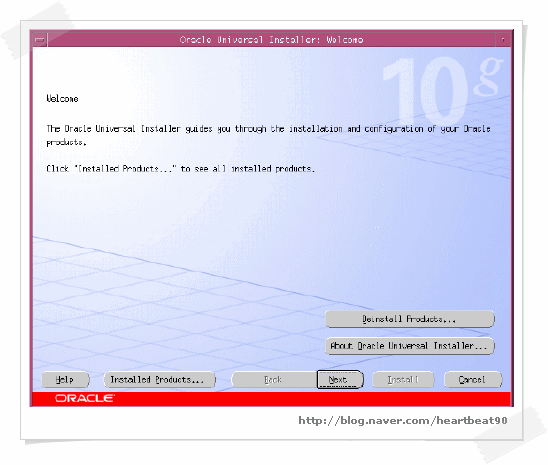This screenshot has width=548, height=465.
Task: Click the Welcome heading text
Action: tap(62, 99)
